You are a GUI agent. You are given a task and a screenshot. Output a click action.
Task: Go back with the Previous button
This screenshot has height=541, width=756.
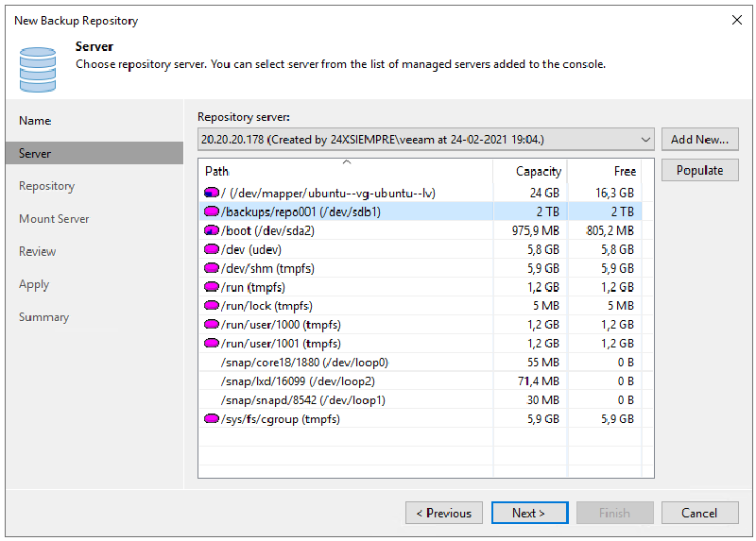[x=443, y=513]
